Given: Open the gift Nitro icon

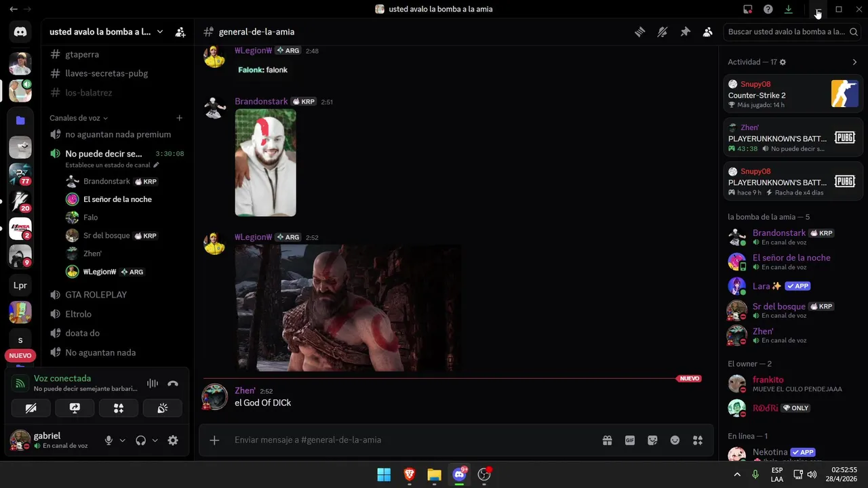Looking at the screenshot, I should coord(607,441).
